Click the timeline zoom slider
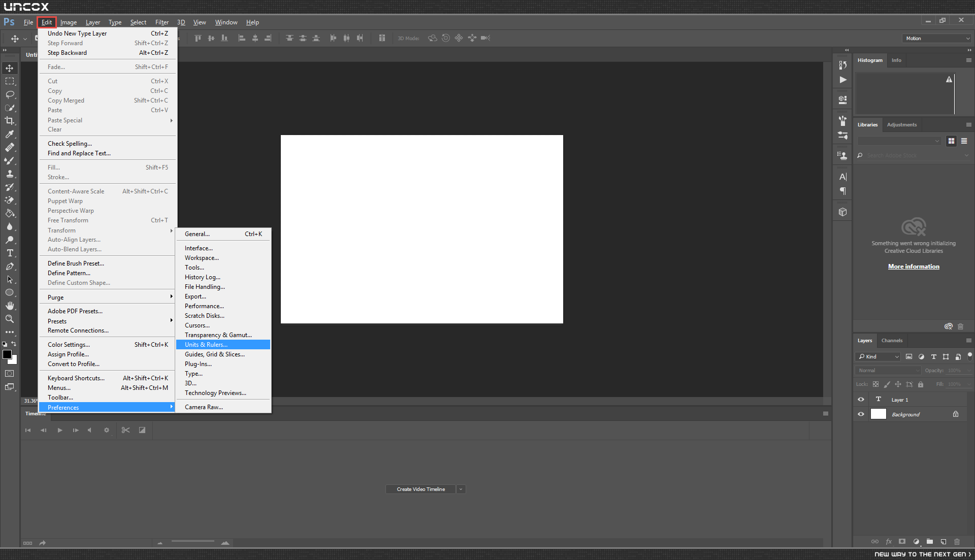975x560 pixels. coord(193,542)
